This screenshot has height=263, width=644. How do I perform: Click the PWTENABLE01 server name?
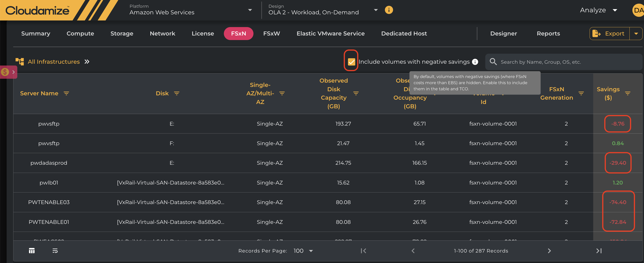point(49,222)
